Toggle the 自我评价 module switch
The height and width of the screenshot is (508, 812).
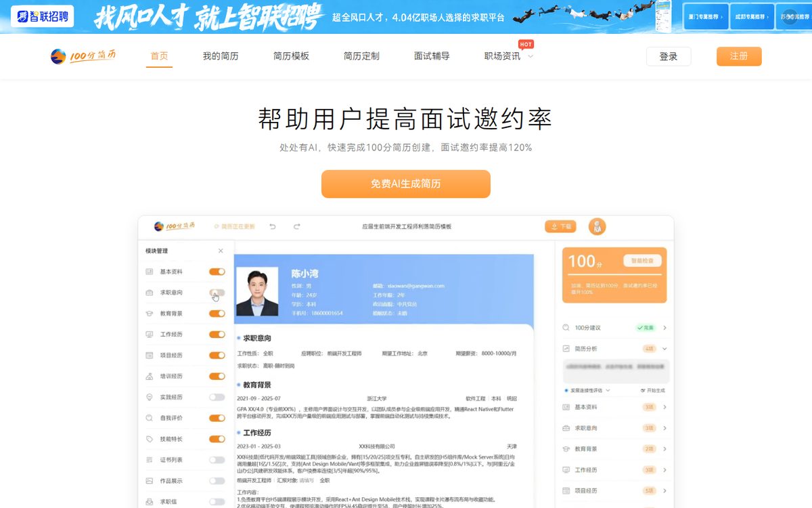(x=217, y=418)
